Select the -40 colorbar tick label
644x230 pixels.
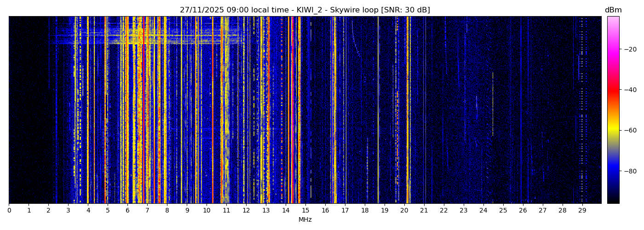click(630, 90)
